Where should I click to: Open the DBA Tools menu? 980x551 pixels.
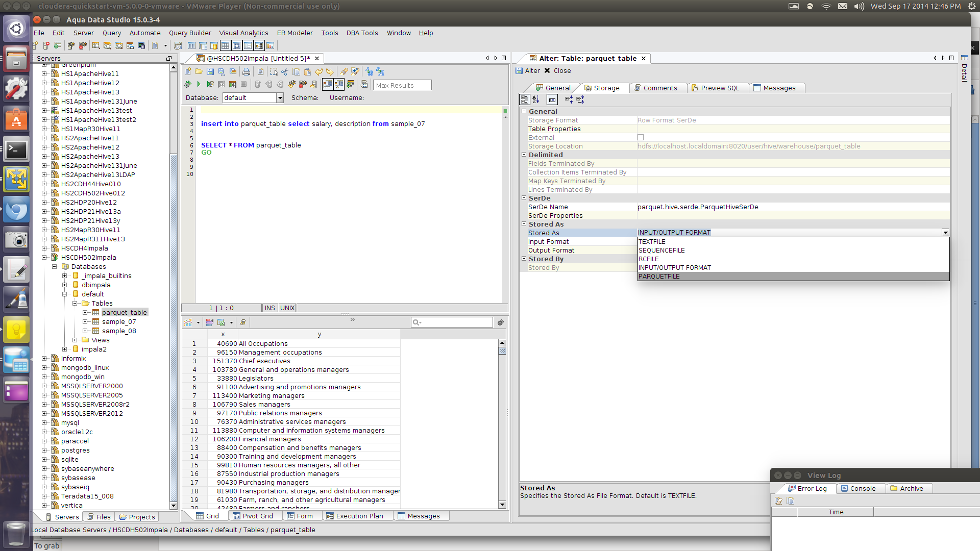362,33
